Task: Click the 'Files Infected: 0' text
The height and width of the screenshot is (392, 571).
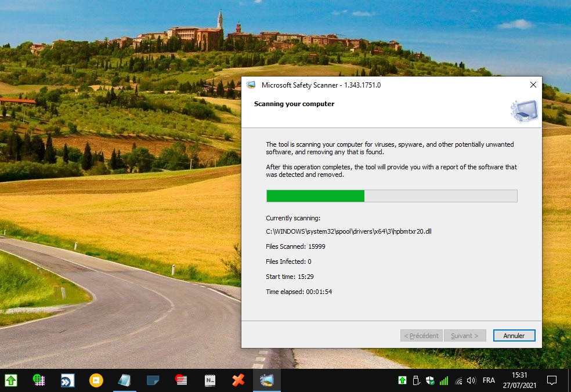Action: click(x=288, y=262)
